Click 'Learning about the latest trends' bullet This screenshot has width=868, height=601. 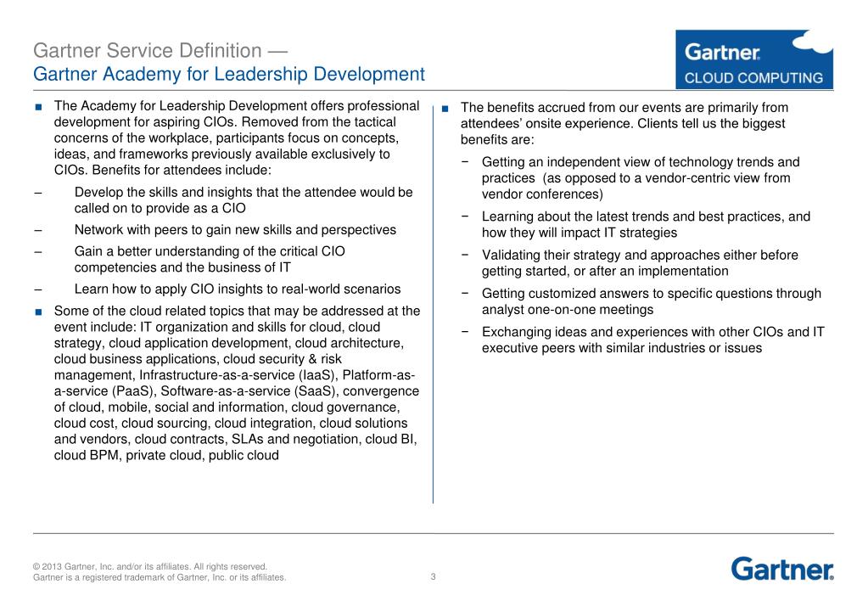coord(646,224)
